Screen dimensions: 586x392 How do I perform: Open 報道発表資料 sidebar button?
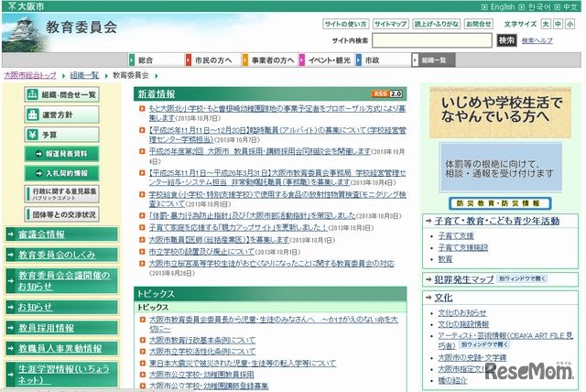pyautogui.click(x=61, y=154)
